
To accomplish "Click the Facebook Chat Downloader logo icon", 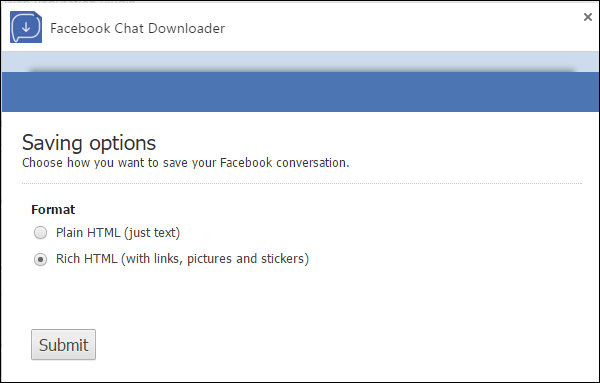I will [26, 27].
